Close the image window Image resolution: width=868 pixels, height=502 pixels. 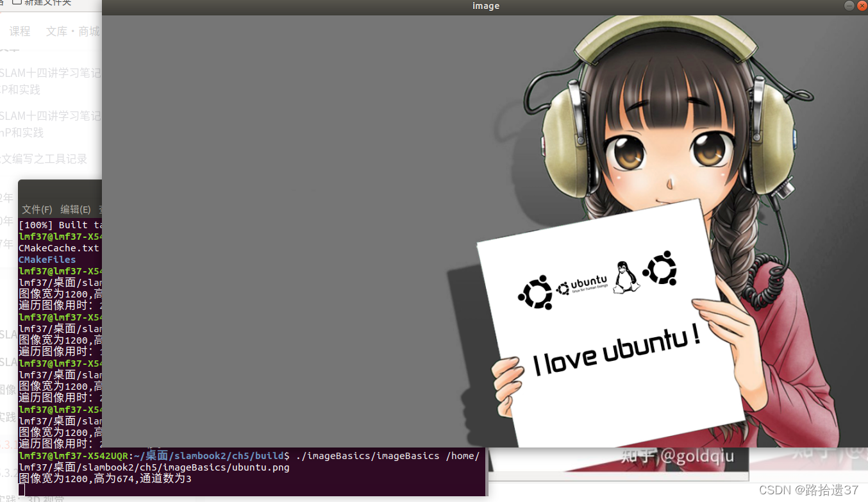862,6
